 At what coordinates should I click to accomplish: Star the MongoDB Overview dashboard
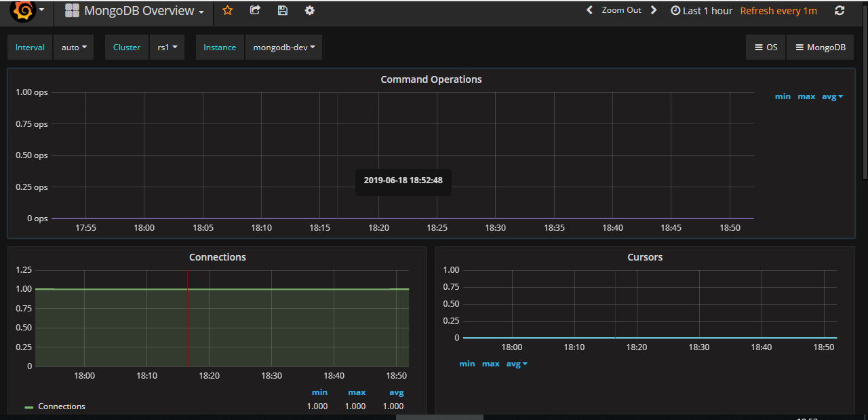(x=228, y=10)
